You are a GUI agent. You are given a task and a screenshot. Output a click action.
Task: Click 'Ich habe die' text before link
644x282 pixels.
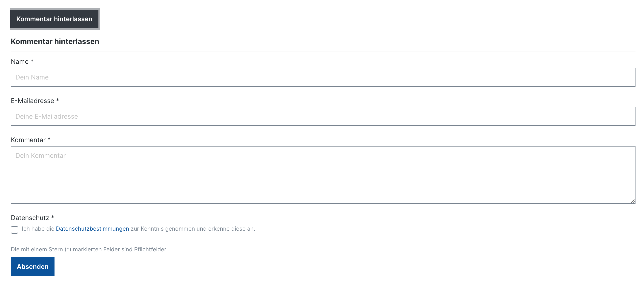click(38, 229)
